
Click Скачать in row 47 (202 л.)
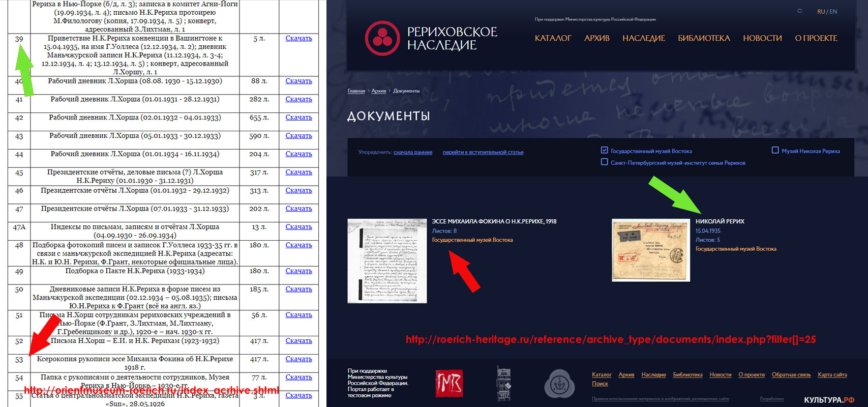tap(298, 209)
